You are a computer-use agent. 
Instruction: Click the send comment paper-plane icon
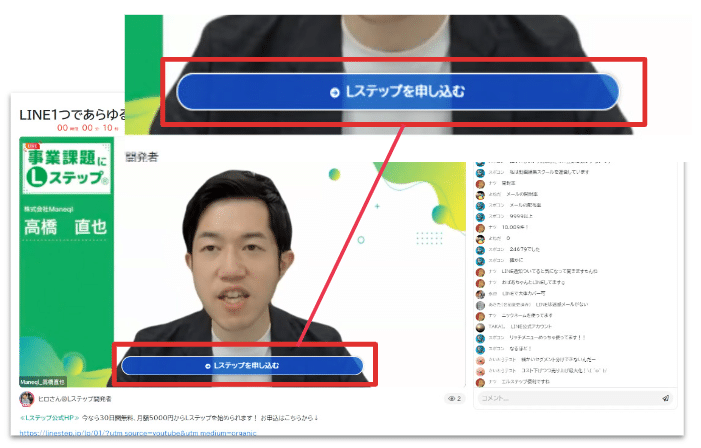click(x=665, y=398)
